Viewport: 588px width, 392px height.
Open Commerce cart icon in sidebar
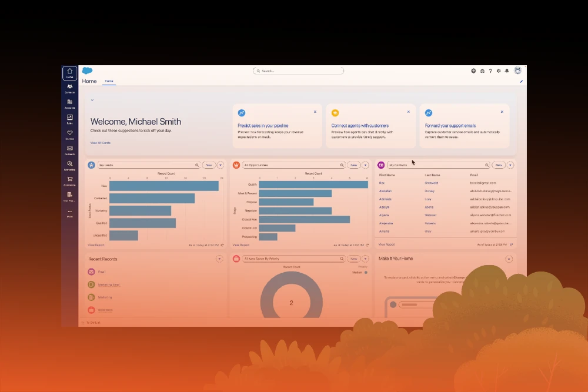[70, 182]
